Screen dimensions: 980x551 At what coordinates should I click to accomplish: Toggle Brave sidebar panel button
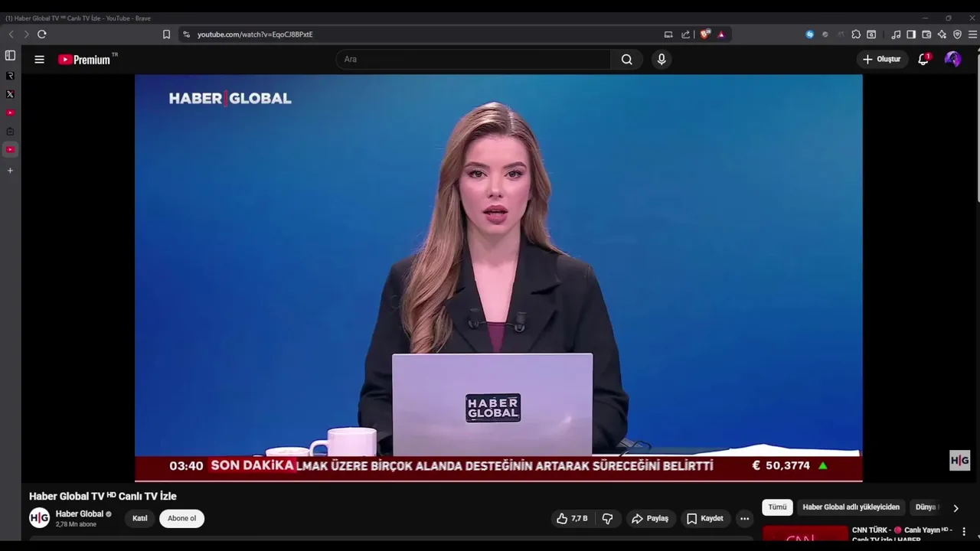coord(10,55)
